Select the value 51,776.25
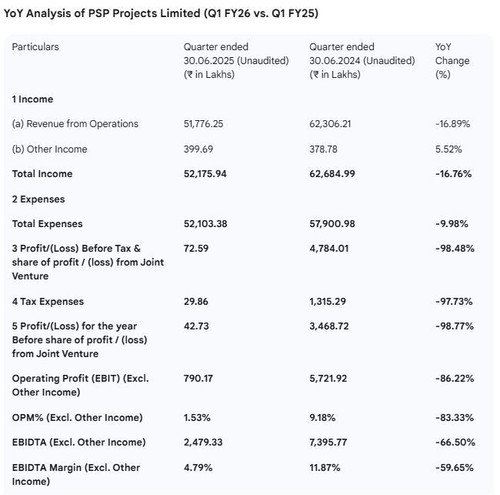 [x=203, y=124]
